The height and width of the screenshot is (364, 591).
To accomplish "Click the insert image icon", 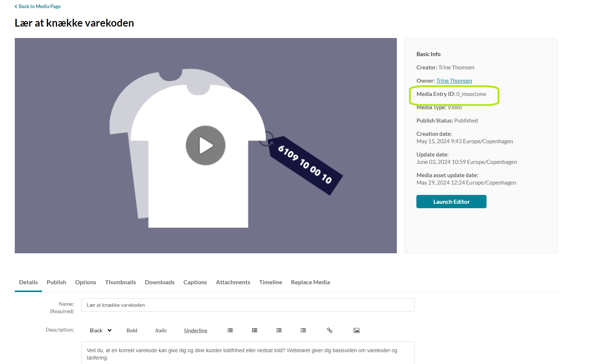I will coord(356,330).
